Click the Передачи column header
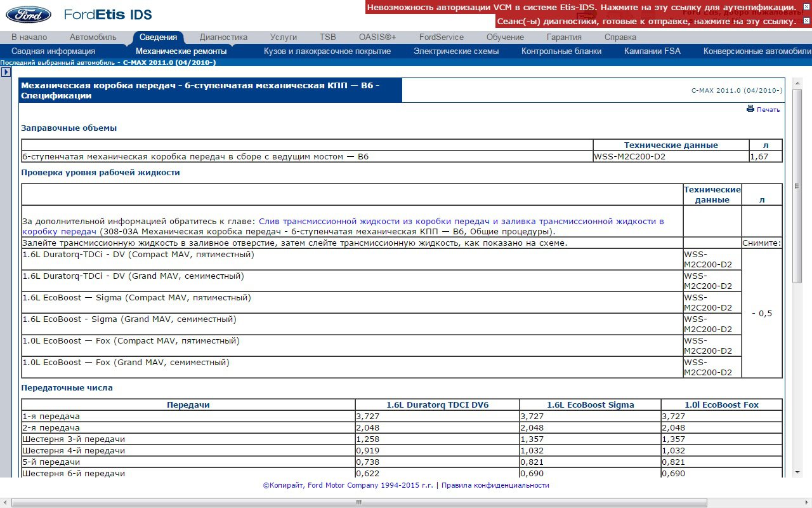 pyautogui.click(x=188, y=404)
